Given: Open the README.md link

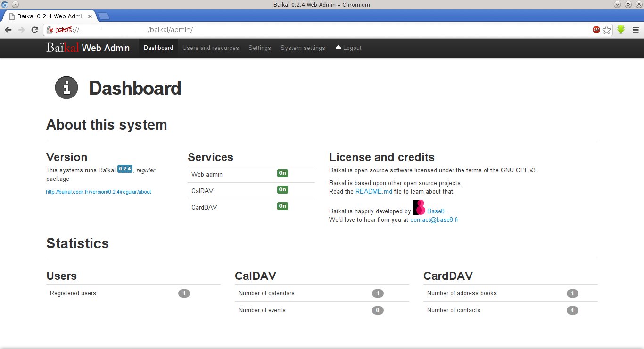Looking at the screenshot, I should point(374,191).
